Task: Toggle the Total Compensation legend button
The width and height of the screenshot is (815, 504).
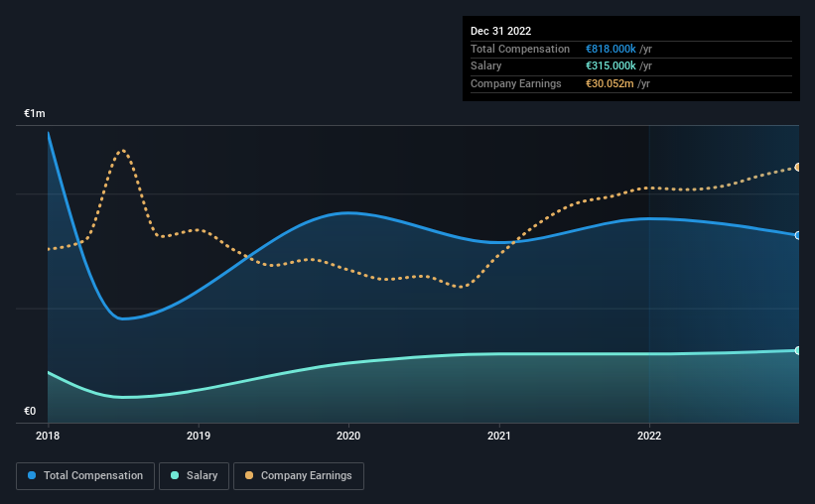Action: pyautogui.click(x=85, y=476)
